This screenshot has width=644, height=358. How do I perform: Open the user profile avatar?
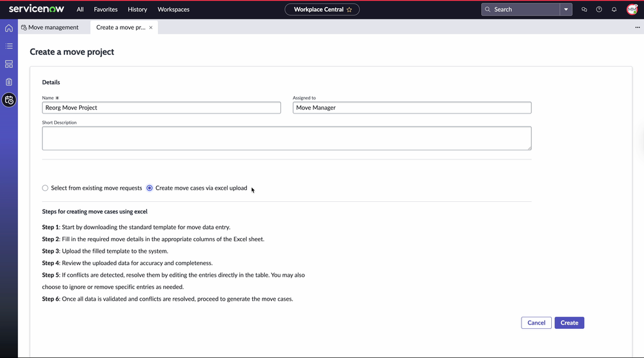pyautogui.click(x=632, y=9)
